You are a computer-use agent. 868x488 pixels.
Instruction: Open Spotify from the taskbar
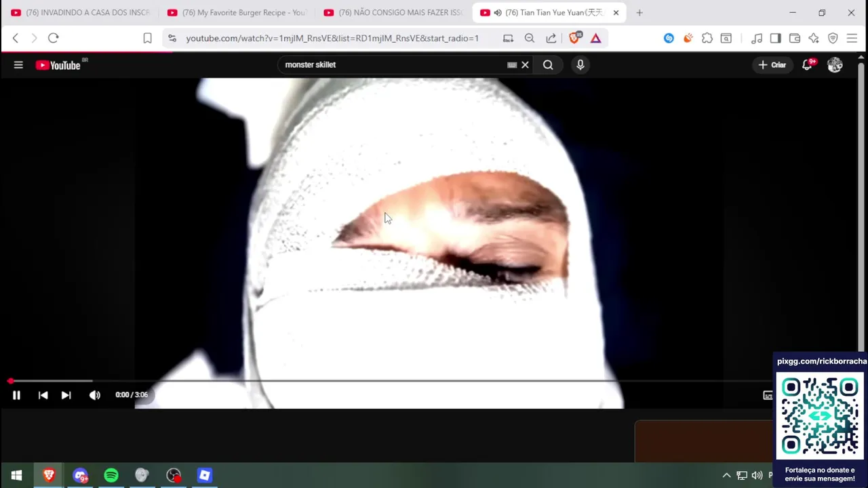click(x=111, y=476)
